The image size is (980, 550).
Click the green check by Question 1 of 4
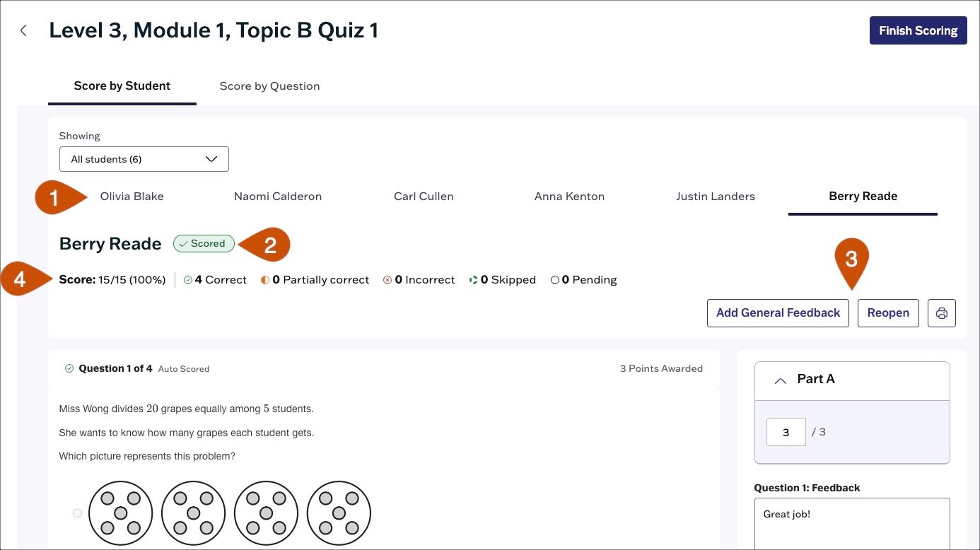click(x=69, y=368)
